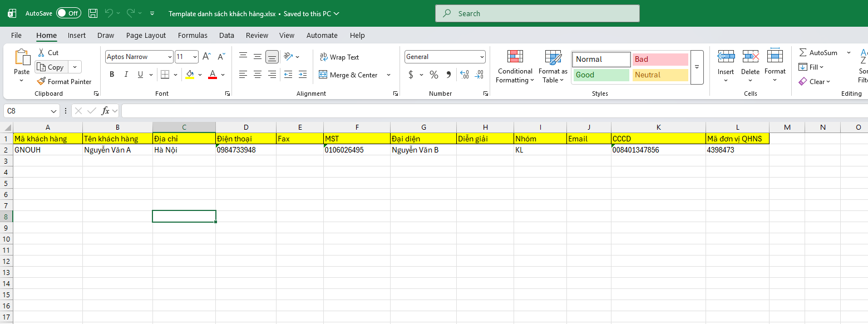The image size is (868, 324).
Task: Switch to the Page Layout tab
Action: (146, 35)
